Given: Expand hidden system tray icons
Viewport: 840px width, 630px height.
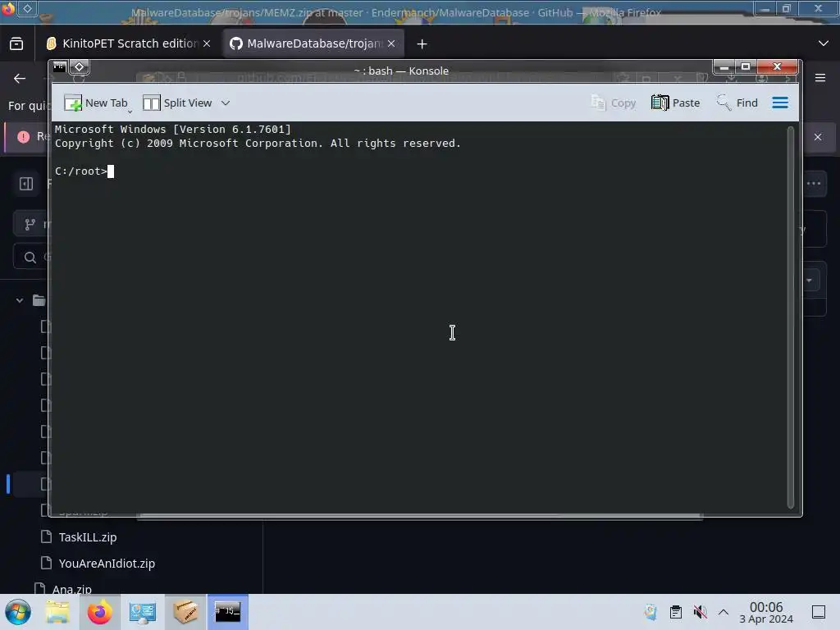Looking at the screenshot, I should tap(724, 612).
